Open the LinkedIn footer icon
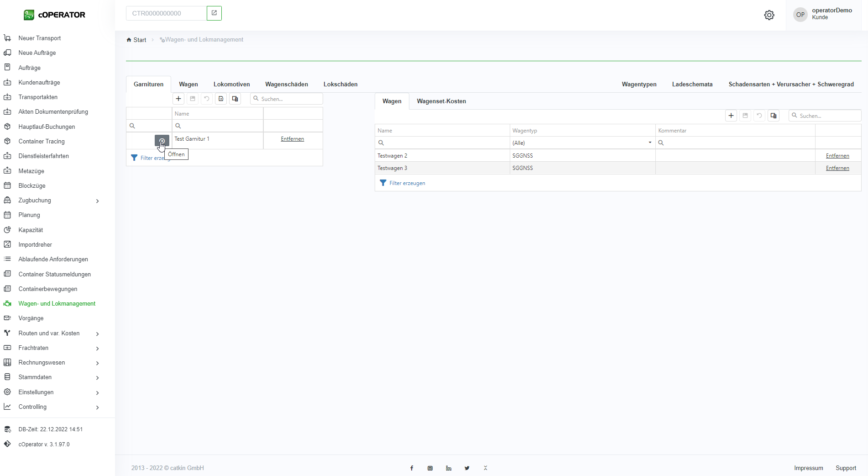This screenshot has width=868, height=476. point(449,468)
